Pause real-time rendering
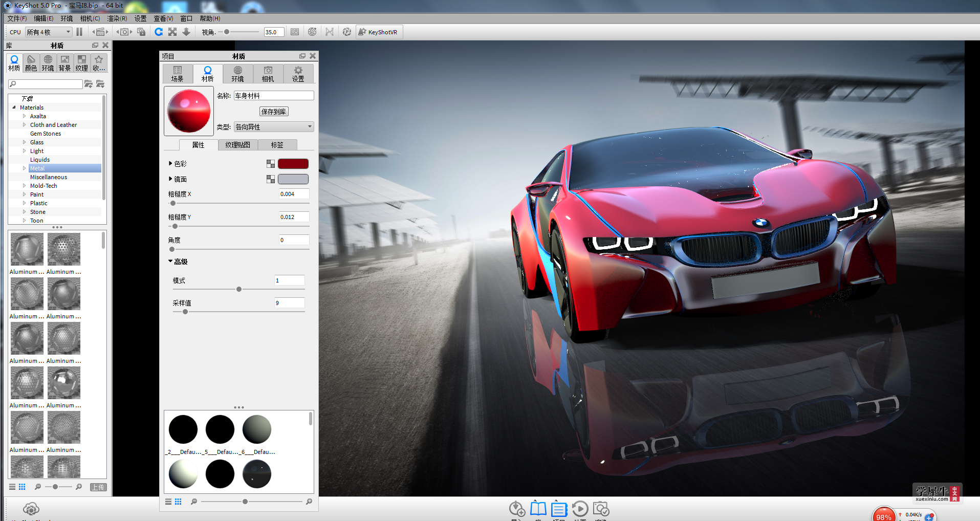The height and width of the screenshot is (521, 980). tap(79, 32)
